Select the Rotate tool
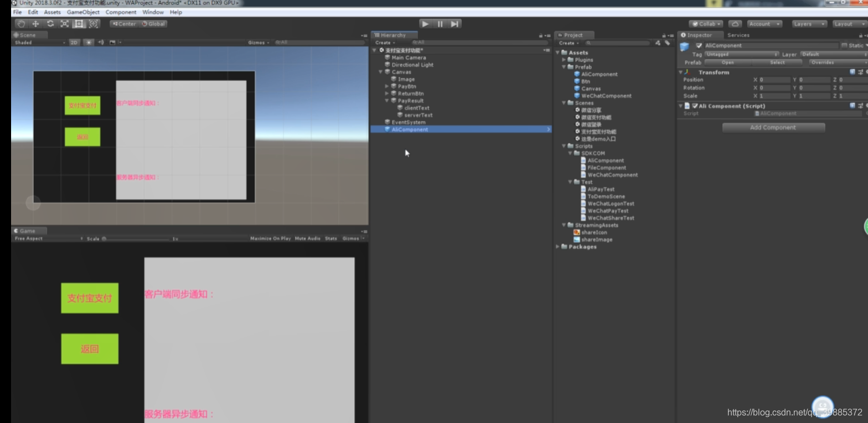The height and width of the screenshot is (423, 868). point(50,24)
